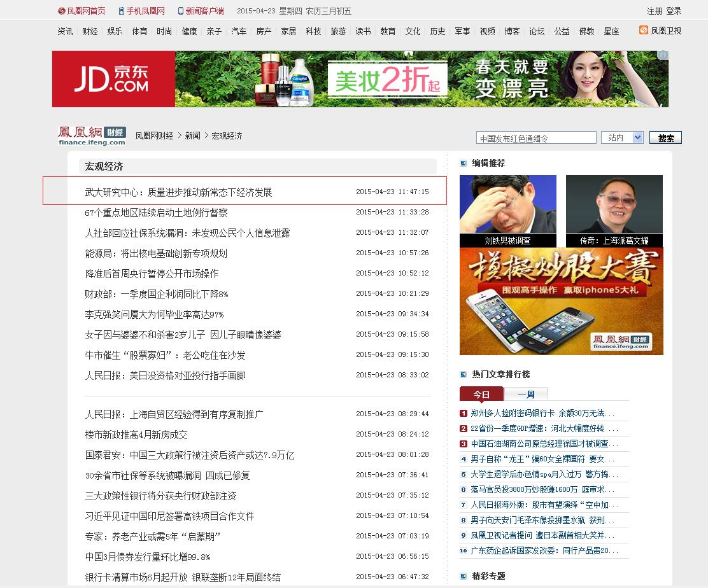Click the Phoenix logo next to 凤凰网首页
708x588 pixels.
pyautogui.click(x=61, y=11)
